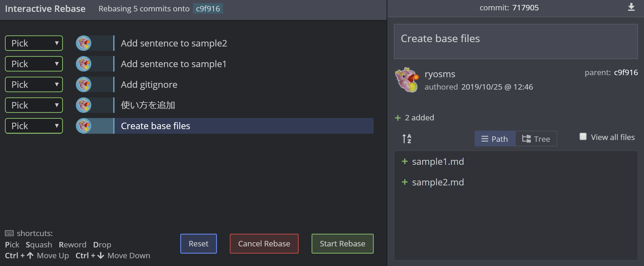644x266 pixels.
Task: Click the green plus icon beside sample2.md
Action: click(405, 182)
